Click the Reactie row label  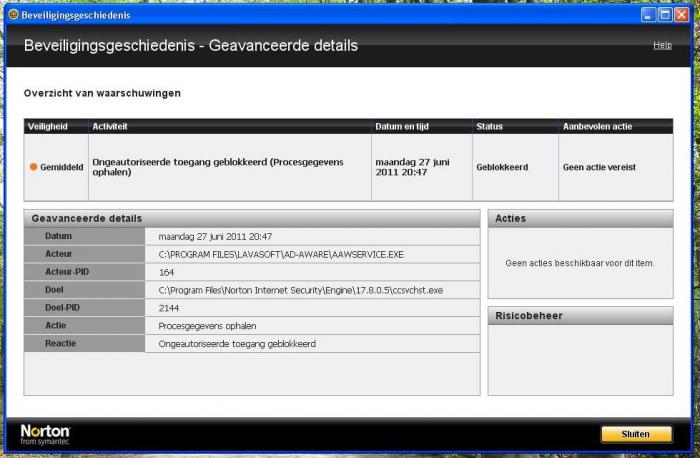[85, 343]
